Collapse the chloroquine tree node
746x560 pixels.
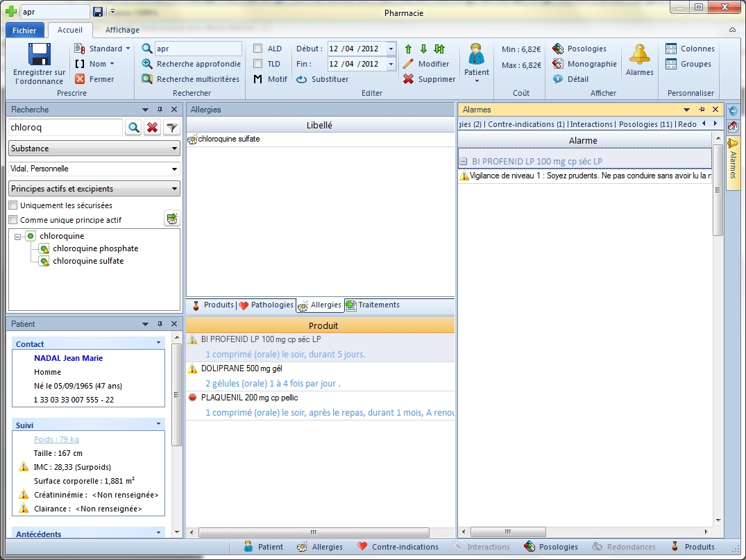pyautogui.click(x=18, y=237)
